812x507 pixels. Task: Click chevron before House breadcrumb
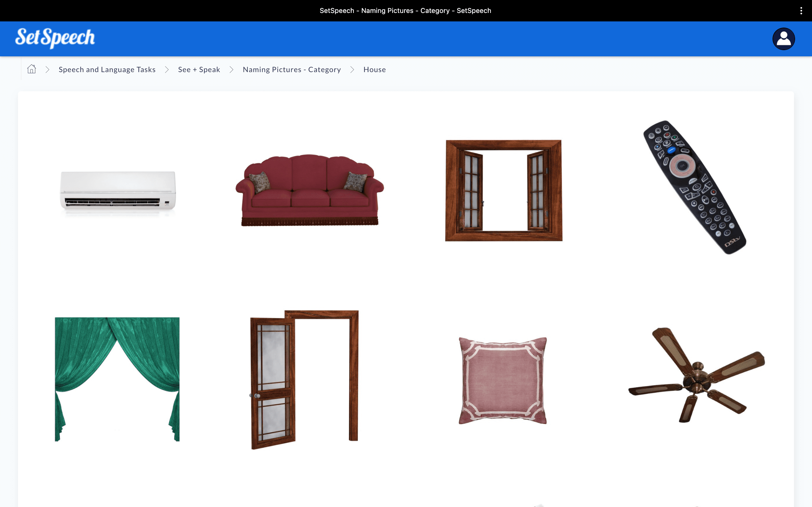tap(352, 69)
